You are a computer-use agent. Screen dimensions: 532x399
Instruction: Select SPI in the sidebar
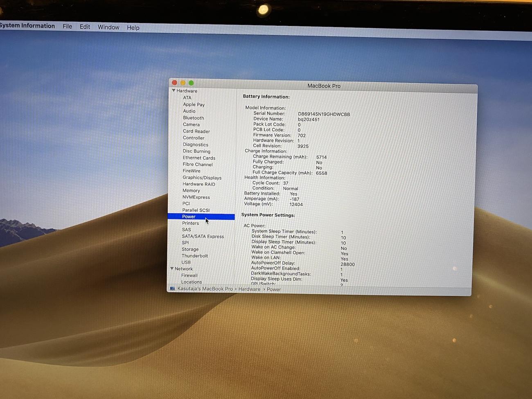(x=185, y=243)
